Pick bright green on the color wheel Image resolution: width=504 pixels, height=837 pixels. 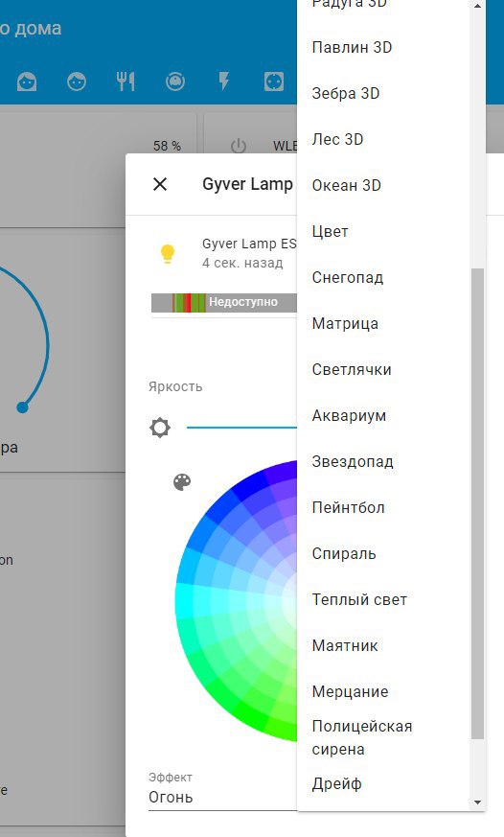251,715
